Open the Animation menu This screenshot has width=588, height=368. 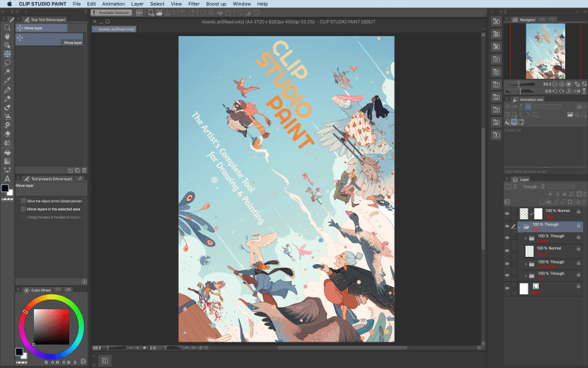point(113,4)
